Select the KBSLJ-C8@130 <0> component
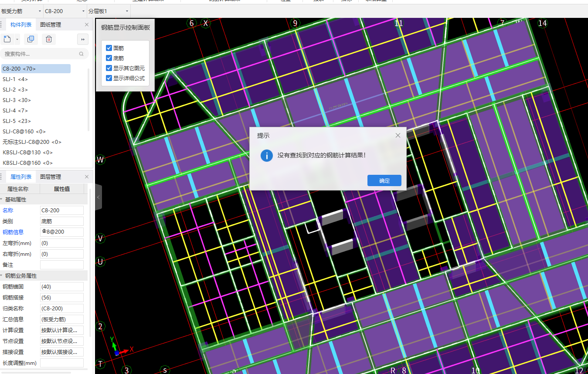This screenshot has width=588, height=374. 27,152
